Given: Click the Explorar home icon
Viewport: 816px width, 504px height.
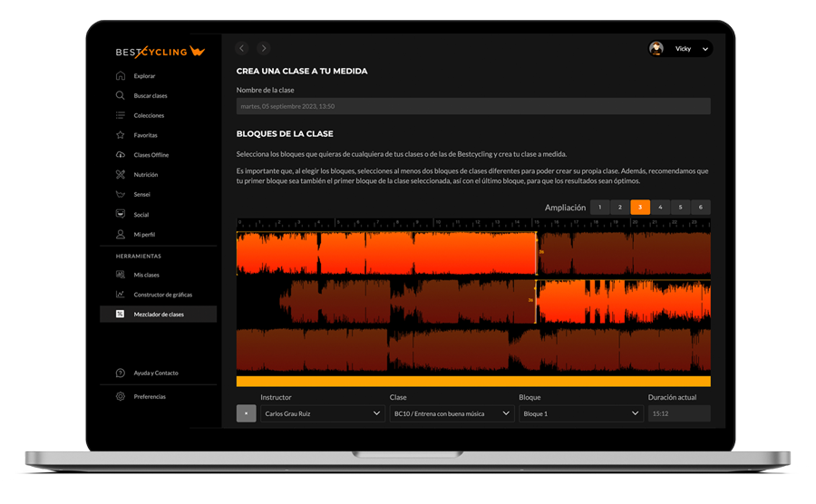Looking at the screenshot, I should coord(121,76).
